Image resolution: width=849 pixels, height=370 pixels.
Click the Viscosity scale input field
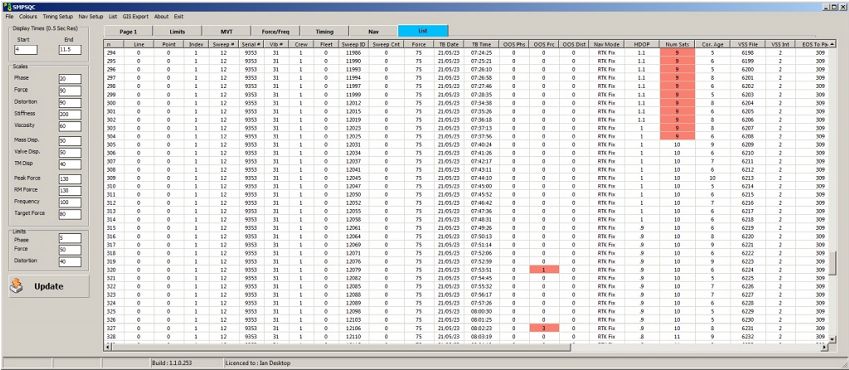click(x=70, y=126)
